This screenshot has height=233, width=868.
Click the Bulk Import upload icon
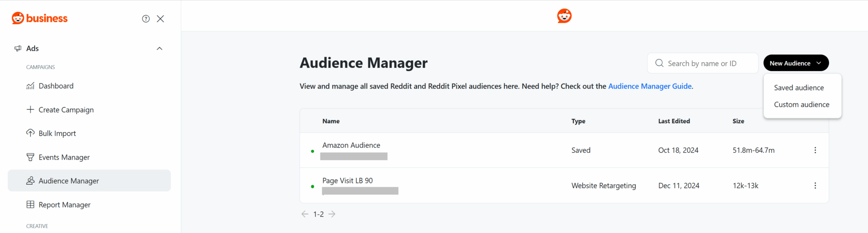[x=31, y=133]
